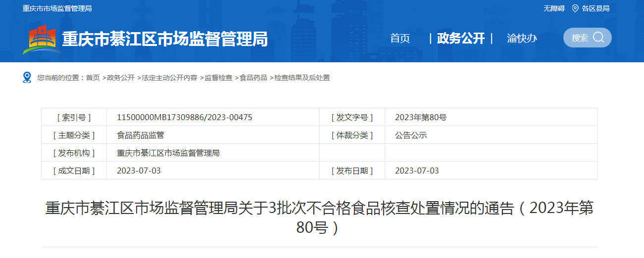Open 法定主动公开内容 breadcrumb link
644x258 pixels.
click(169, 78)
